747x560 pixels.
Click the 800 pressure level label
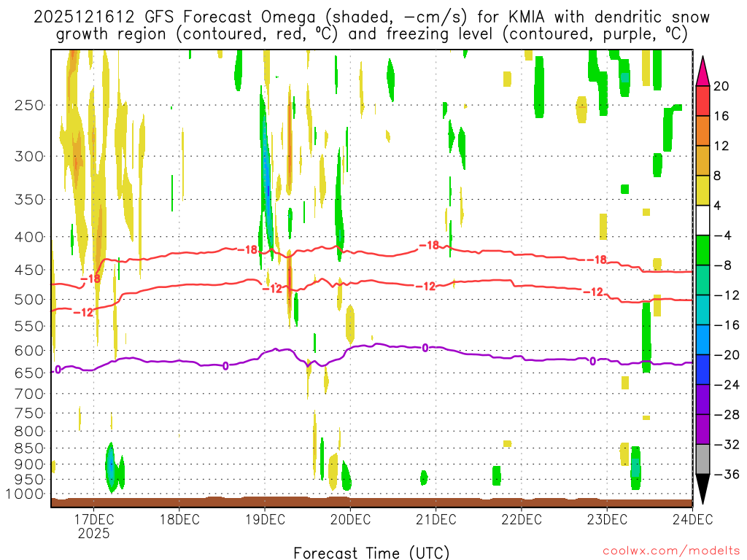(x=29, y=432)
